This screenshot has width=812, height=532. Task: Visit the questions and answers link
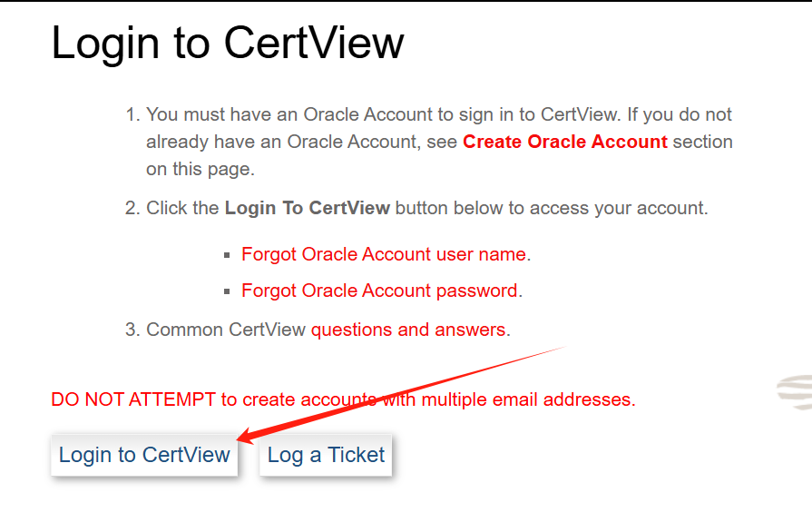407,329
